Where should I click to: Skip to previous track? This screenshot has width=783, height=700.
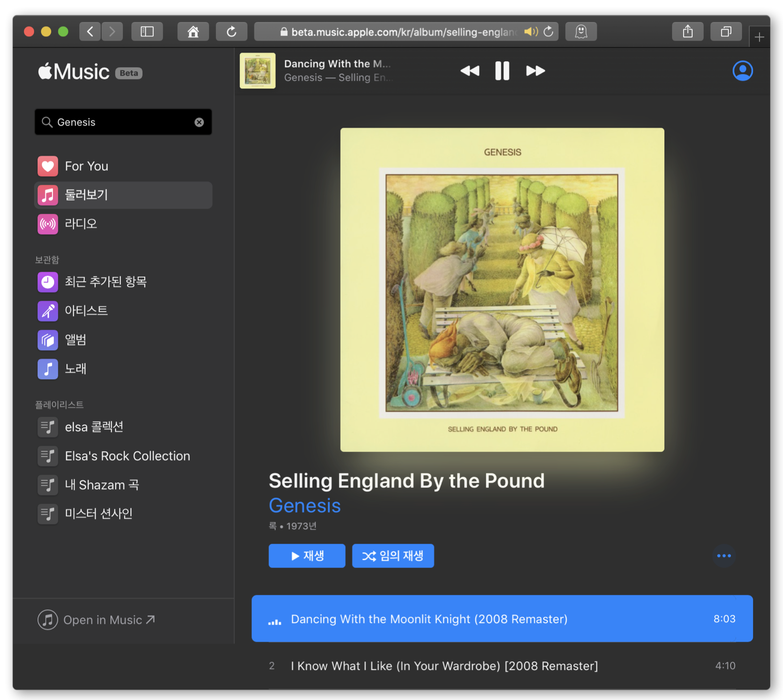pos(470,71)
